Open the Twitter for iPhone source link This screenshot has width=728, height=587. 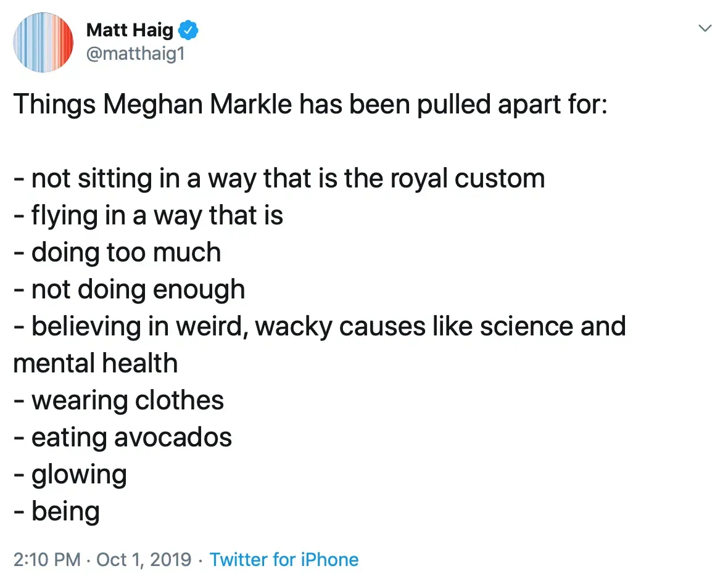tap(284, 560)
